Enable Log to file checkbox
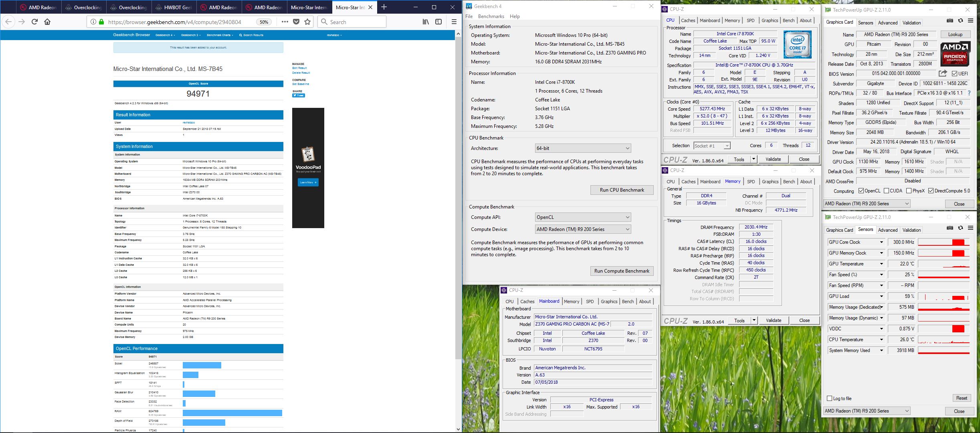Image resolution: width=980 pixels, height=433 pixels. (830, 398)
